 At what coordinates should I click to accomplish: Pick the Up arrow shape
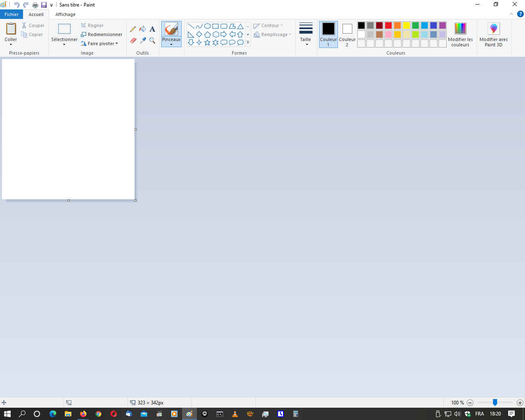pos(240,34)
